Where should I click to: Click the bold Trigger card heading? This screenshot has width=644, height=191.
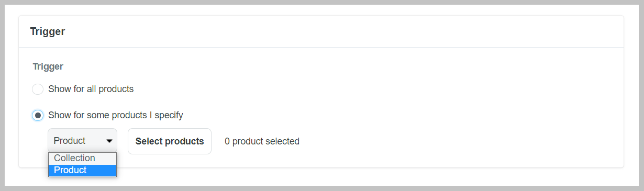click(48, 31)
